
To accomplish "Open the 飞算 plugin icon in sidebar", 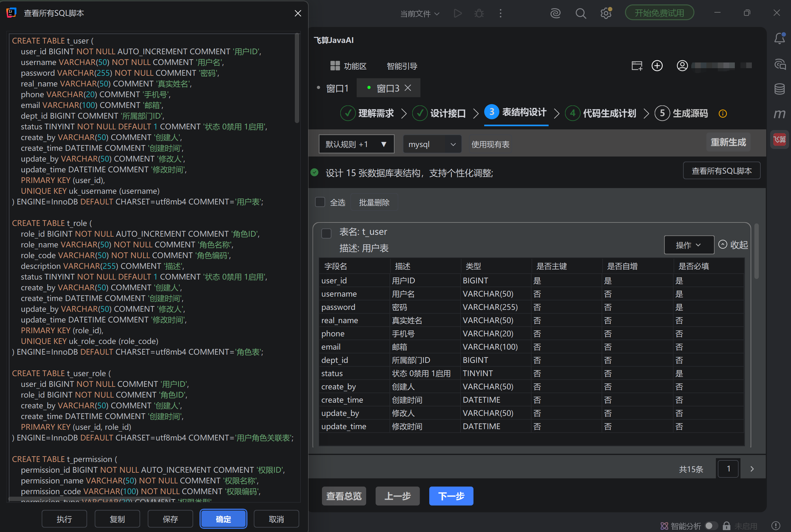I will pyautogui.click(x=779, y=139).
